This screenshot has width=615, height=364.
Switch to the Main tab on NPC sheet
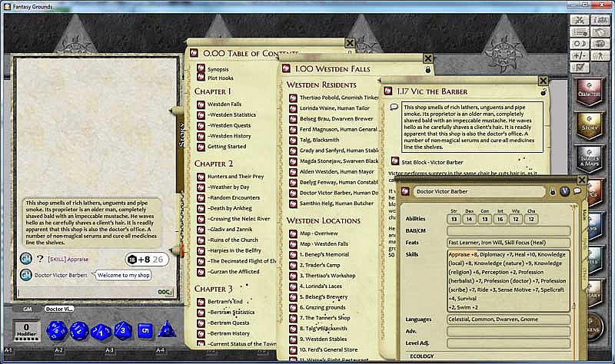[583, 215]
